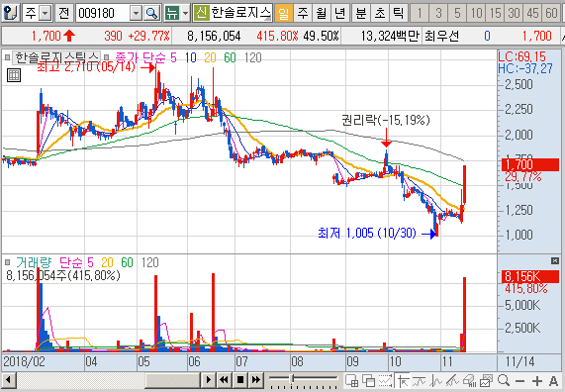Expand the dropdown arrow beside the 뉴 button
Image resolution: width=565 pixels, height=392 pixels.
coord(185,13)
